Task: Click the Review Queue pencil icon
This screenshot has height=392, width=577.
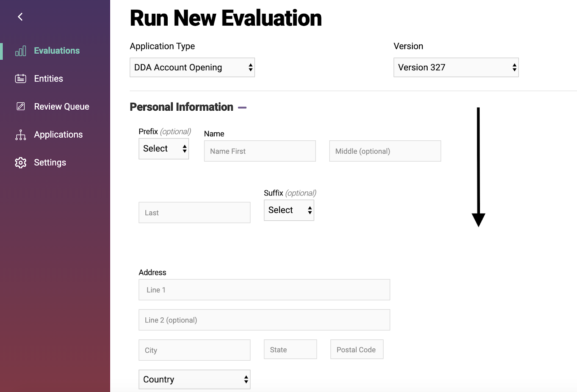Action: point(21,106)
